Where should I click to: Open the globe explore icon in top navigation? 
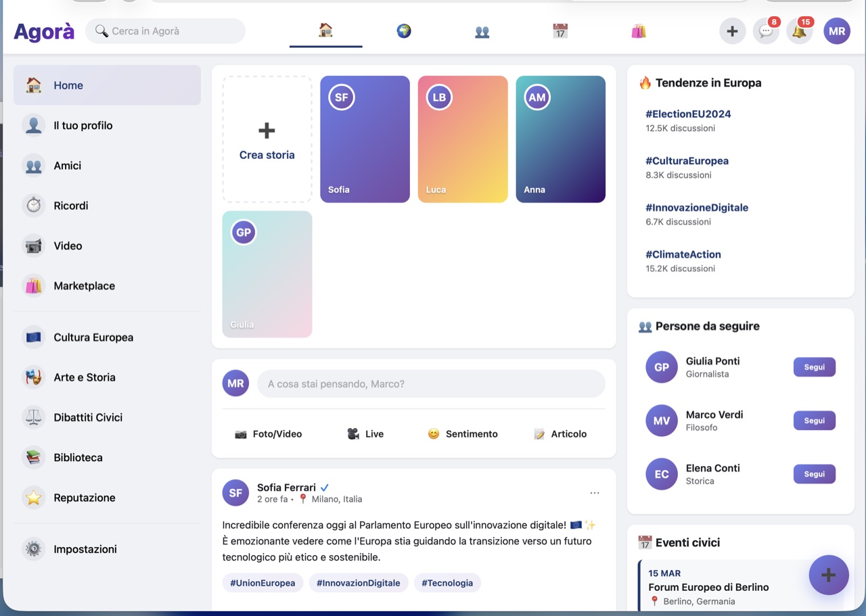click(404, 30)
